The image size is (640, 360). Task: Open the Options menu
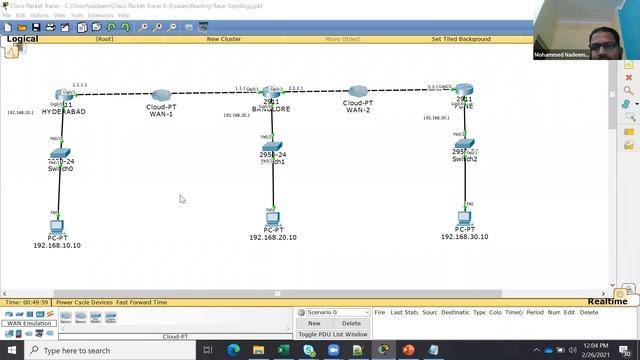(x=39, y=16)
